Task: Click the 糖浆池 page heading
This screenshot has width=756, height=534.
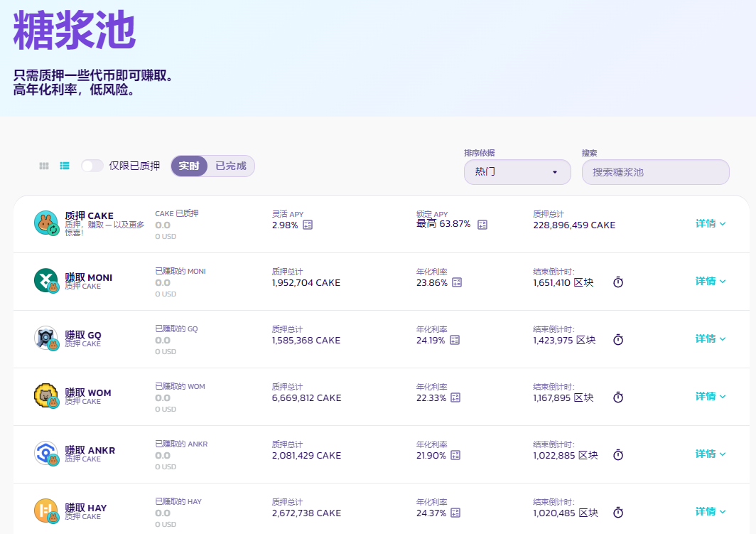Action: click(x=75, y=30)
